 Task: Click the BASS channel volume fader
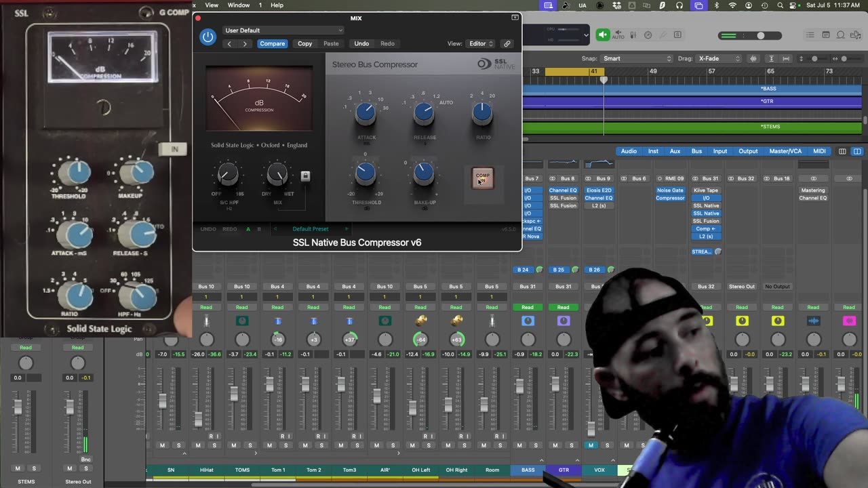519,386
